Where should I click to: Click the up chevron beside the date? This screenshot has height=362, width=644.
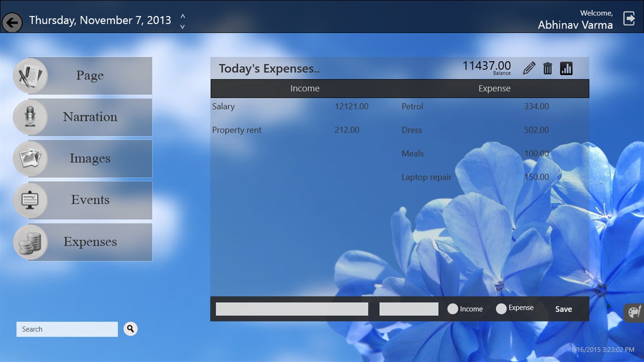[182, 15]
